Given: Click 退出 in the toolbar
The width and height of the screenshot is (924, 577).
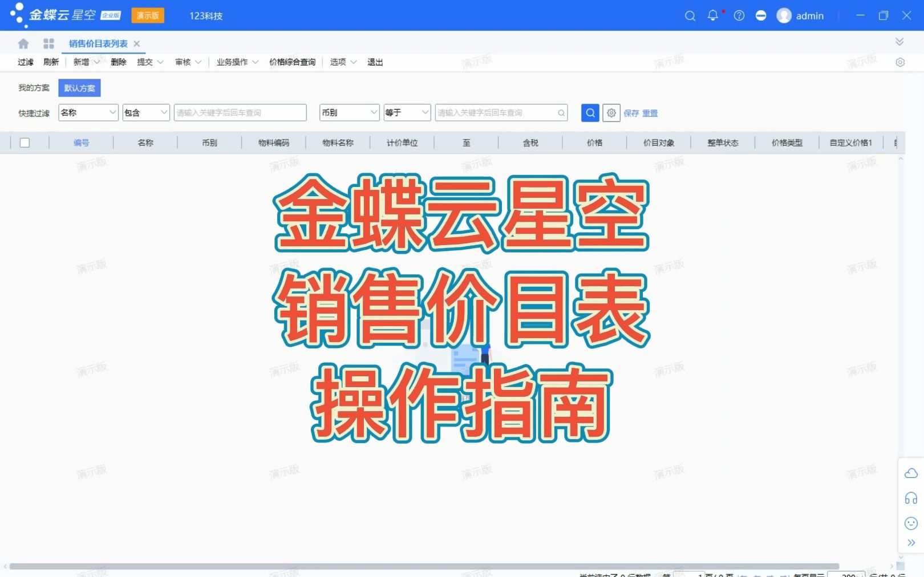Looking at the screenshot, I should (375, 62).
